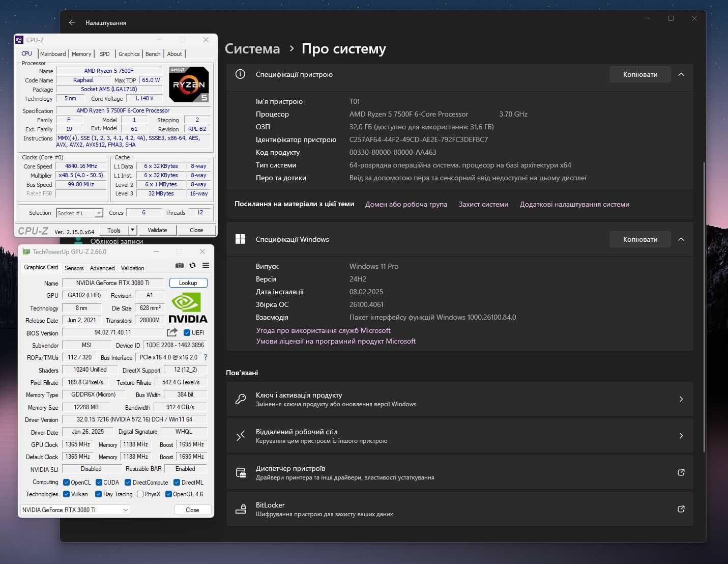Open the Remote Desktop chevron
Screen dimensions: 728x564
pos(681,436)
